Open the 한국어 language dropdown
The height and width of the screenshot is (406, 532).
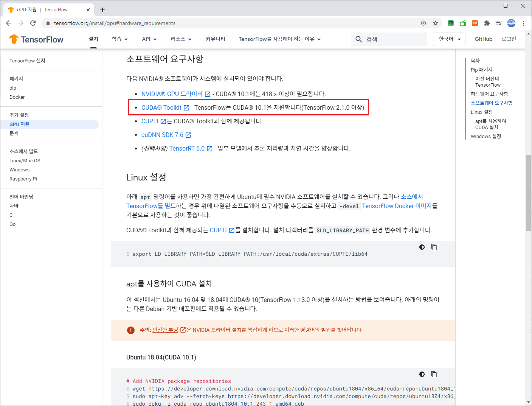(x=449, y=39)
